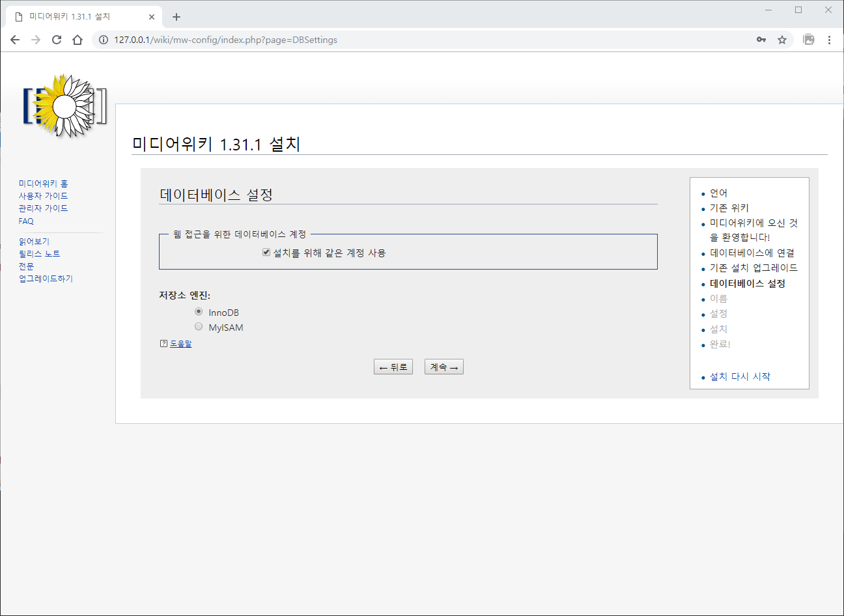844x616 pixels.
Task: Open the FAQ sidebar link
Action: (26, 221)
